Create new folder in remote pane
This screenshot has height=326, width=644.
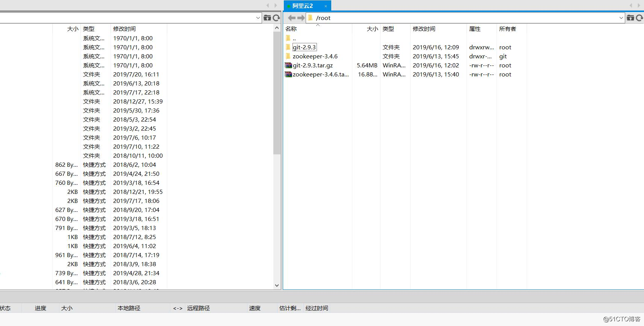coord(630,18)
